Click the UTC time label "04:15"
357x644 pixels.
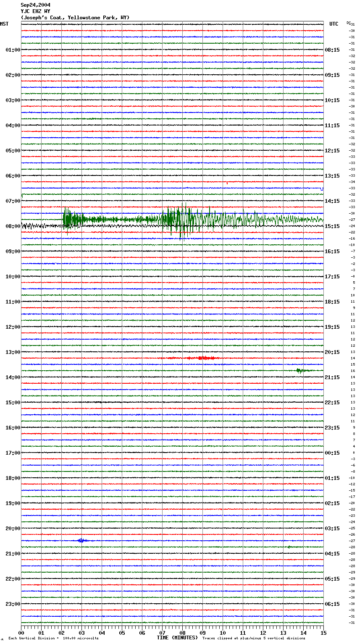pyautogui.click(x=332, y=554)
